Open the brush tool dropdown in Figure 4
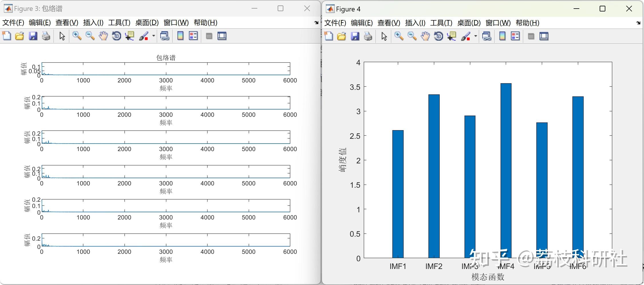This screenshot has width=644, height=285. [x=476, y=36]
